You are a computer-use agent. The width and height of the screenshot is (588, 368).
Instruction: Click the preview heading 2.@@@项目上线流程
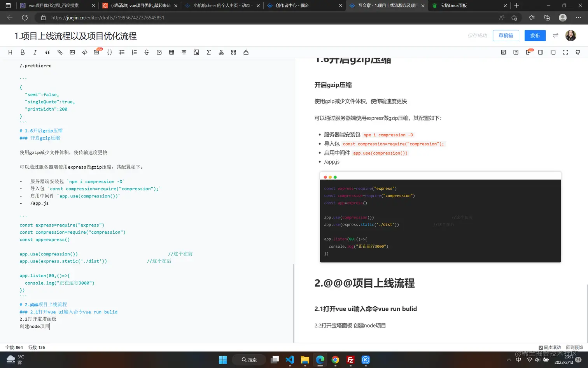tap(364, 283)
